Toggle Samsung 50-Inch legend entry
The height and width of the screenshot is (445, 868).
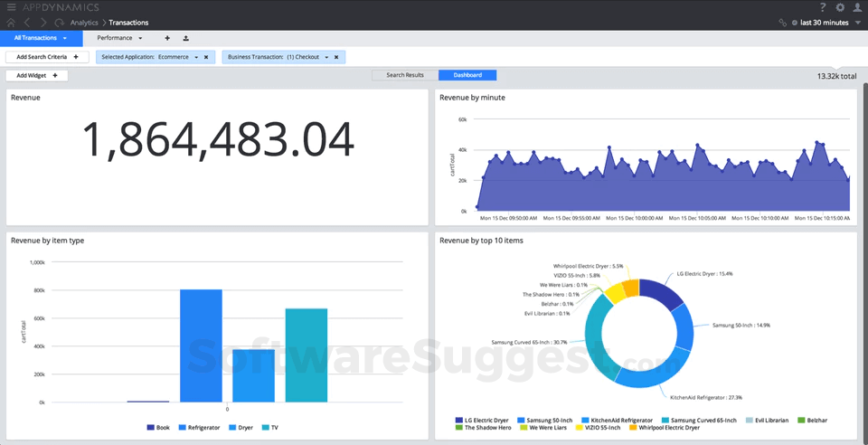coord(544,421)
